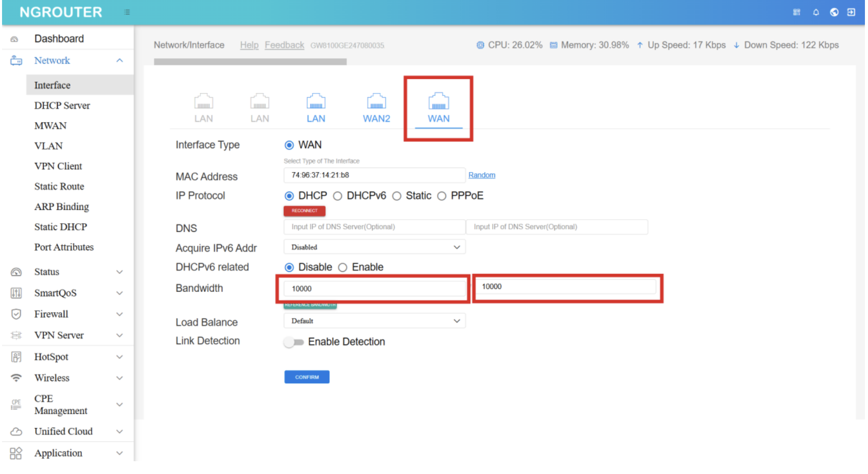Open the language globe icon
The image size is (868, 474).
[x=834, y=12]
